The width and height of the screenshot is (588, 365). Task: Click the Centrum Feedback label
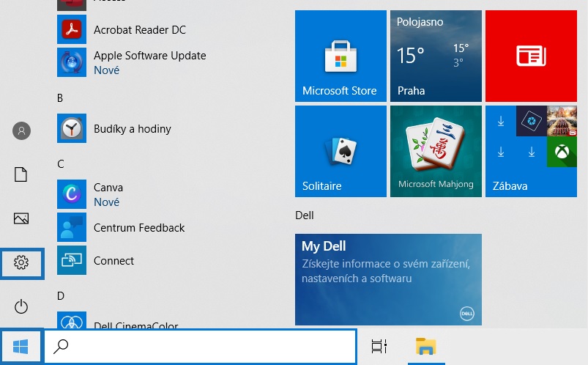pos(138,227)
